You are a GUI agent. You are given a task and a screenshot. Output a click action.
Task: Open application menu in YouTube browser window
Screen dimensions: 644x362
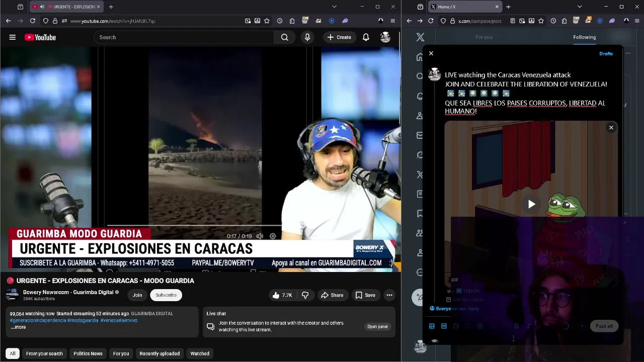393,21
